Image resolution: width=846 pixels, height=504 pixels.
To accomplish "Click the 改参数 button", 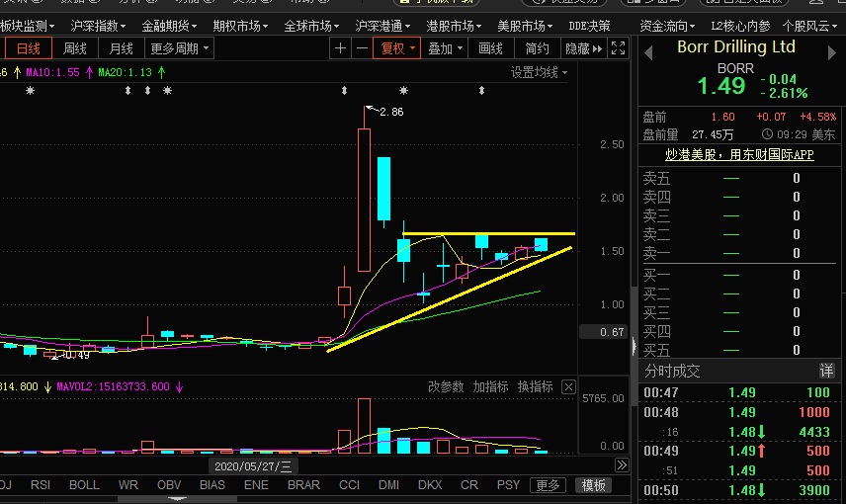I will [x=446, y=387].
